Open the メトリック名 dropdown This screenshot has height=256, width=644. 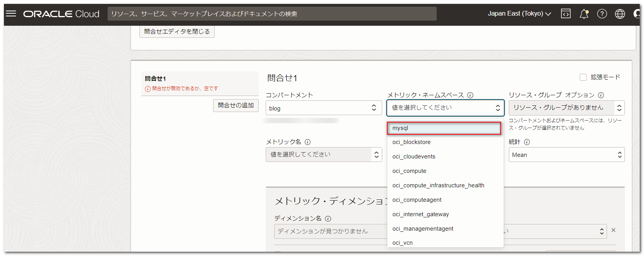pyautogui.click(x=324, y=155)
